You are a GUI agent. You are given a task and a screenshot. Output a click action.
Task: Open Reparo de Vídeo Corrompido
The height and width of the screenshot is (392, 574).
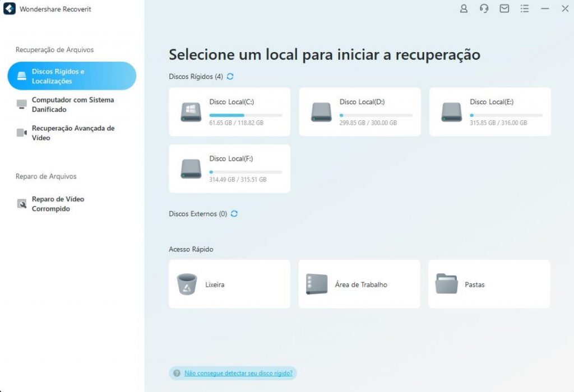point(72,204)
